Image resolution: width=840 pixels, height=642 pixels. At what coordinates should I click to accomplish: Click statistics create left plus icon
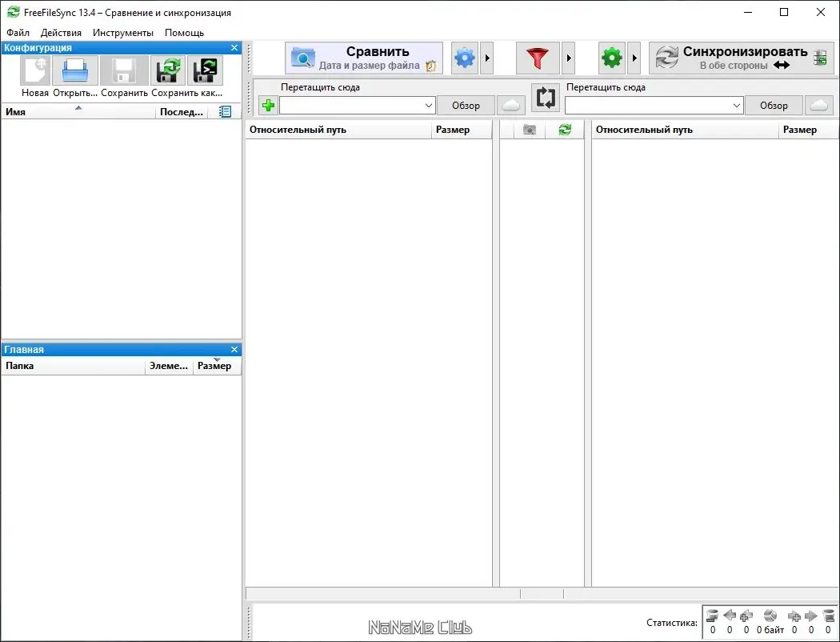pyautogui.click(x=746, y=616)
